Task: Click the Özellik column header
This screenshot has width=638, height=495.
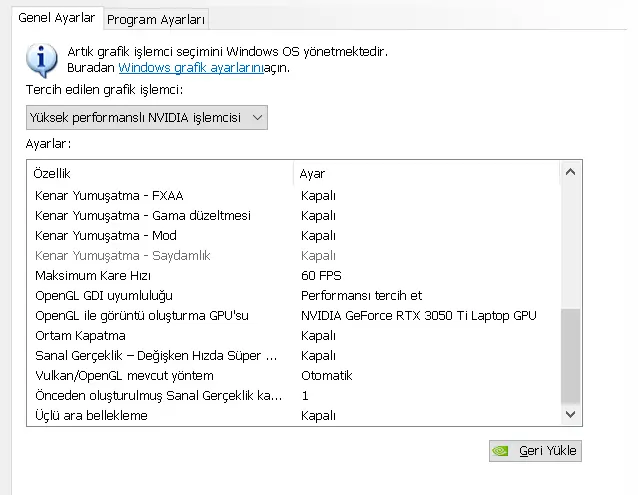Action: click(160, 174)
